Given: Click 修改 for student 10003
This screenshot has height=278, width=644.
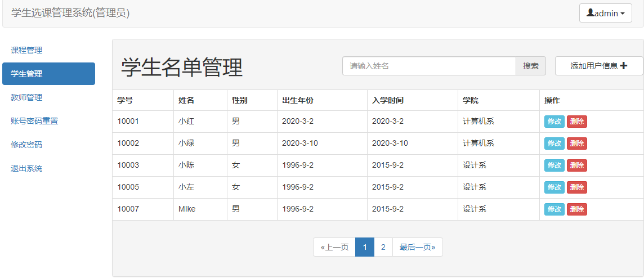Looking at the screenshot, I should coord(554,165).
